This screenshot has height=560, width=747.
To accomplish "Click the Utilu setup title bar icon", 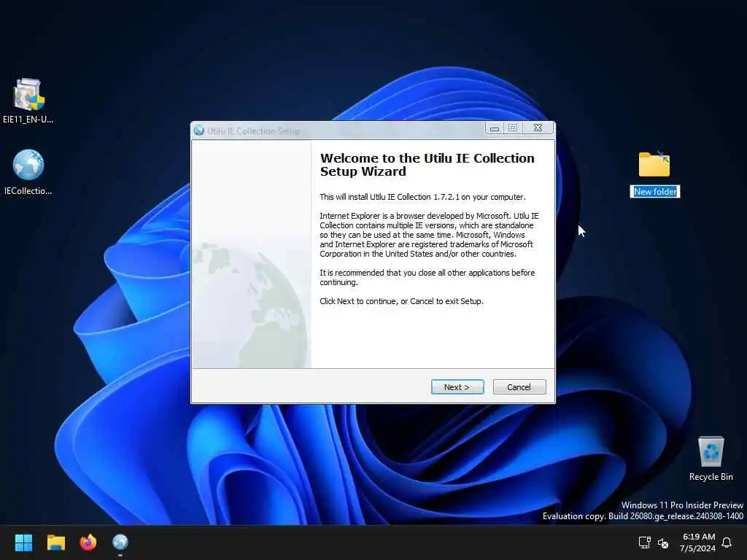I will pyautogui.click(x=199, y=131).
